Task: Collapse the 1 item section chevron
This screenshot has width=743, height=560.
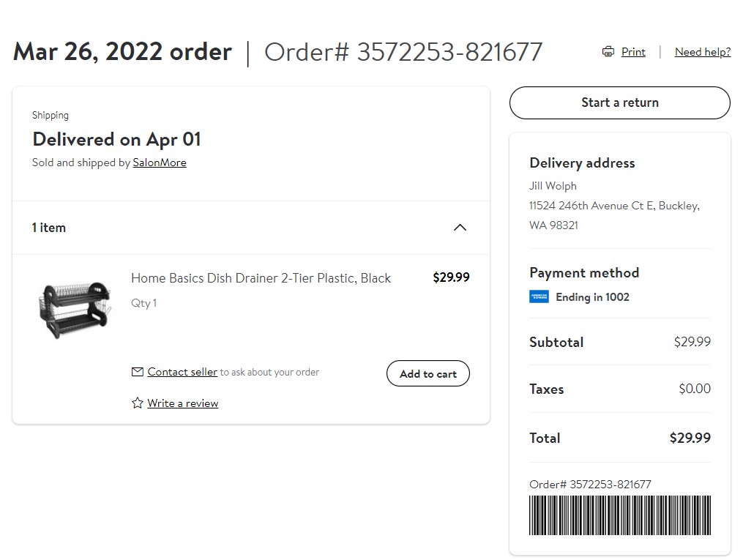Action: point(460,228)
